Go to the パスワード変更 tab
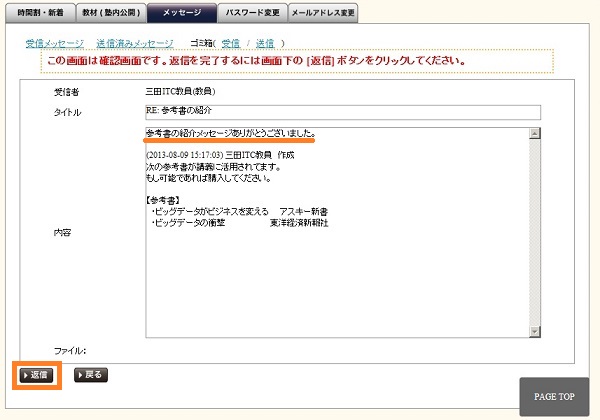600x420 pixels. (250, 12)
